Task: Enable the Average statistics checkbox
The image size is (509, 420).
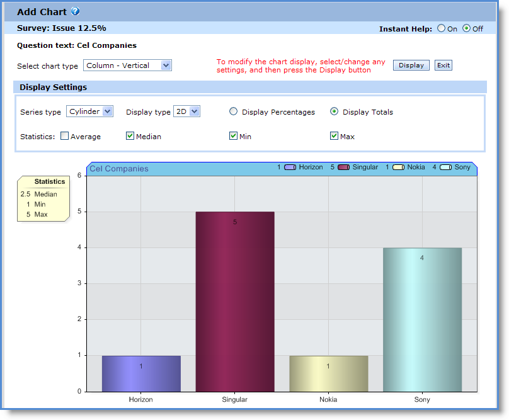Action: [x=65, y=136]
